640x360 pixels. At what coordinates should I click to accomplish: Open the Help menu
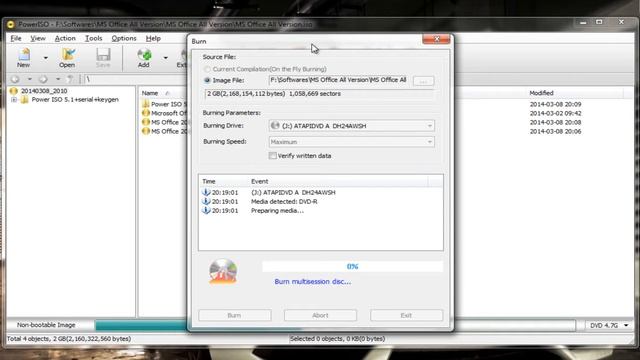pyautogui.click(x=153, y=38)
